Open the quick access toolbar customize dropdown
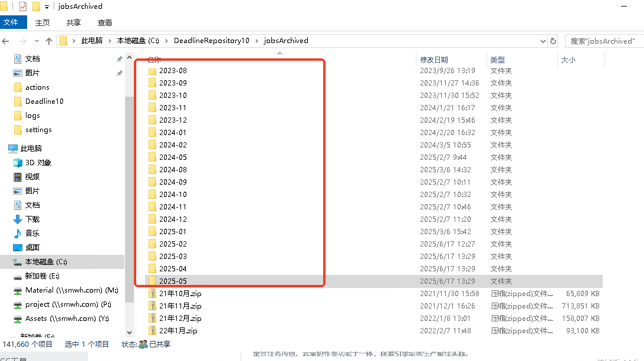 (x=47, y=6)
